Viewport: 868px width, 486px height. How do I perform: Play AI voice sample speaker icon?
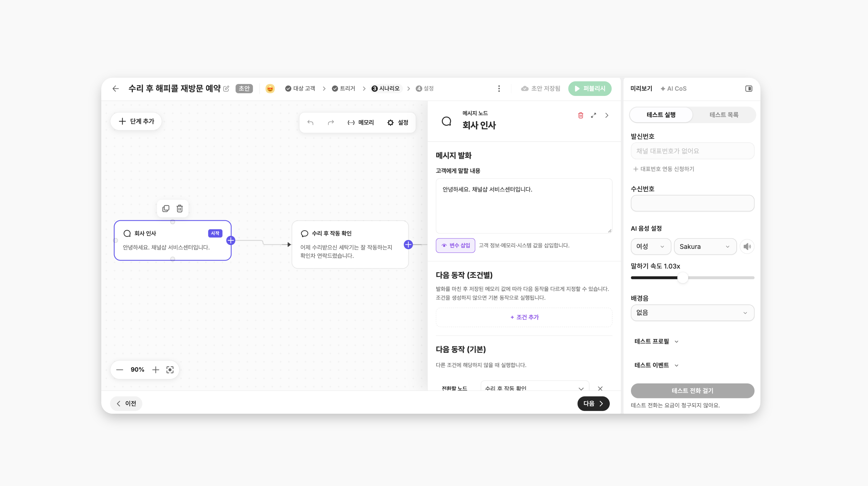(x=747, y=247)
